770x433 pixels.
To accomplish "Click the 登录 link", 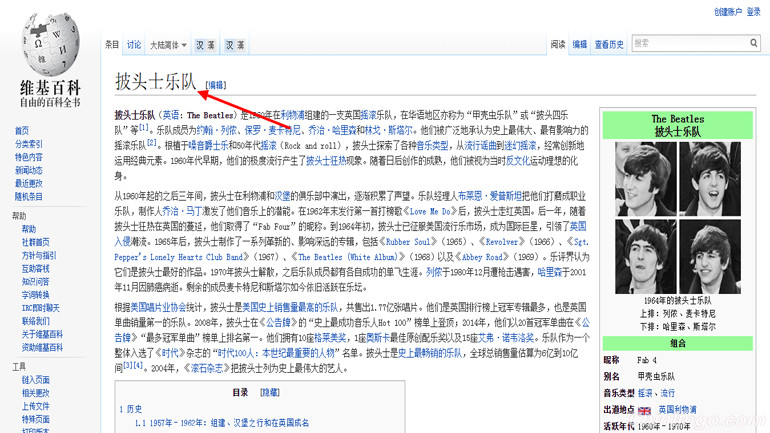I will click(753, 12).
